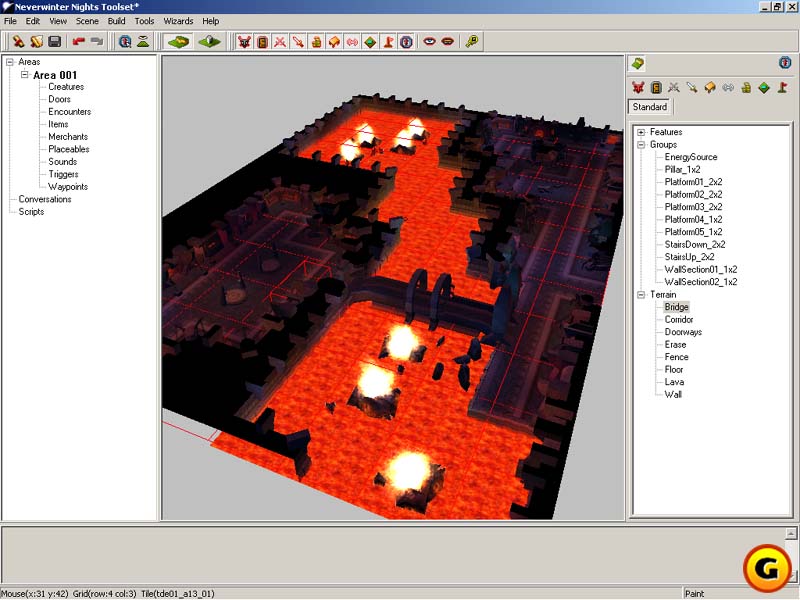Collapse the Groups node in the palette

641,145
